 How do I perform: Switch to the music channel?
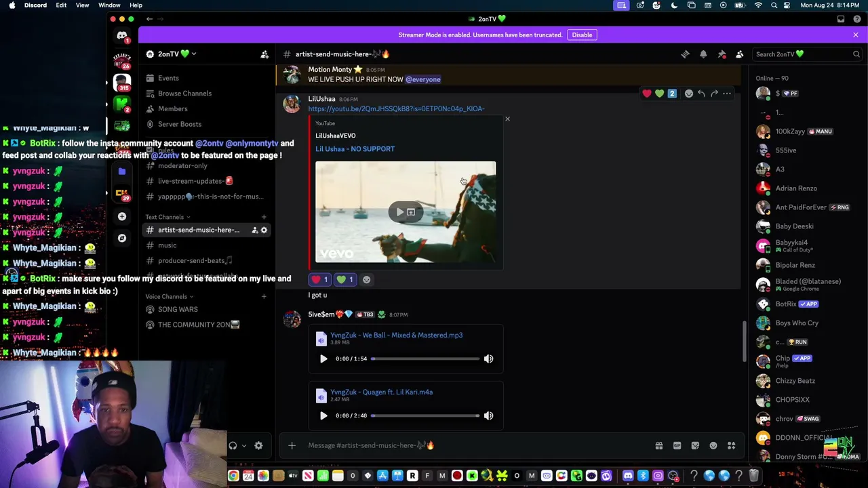point(167,245)
